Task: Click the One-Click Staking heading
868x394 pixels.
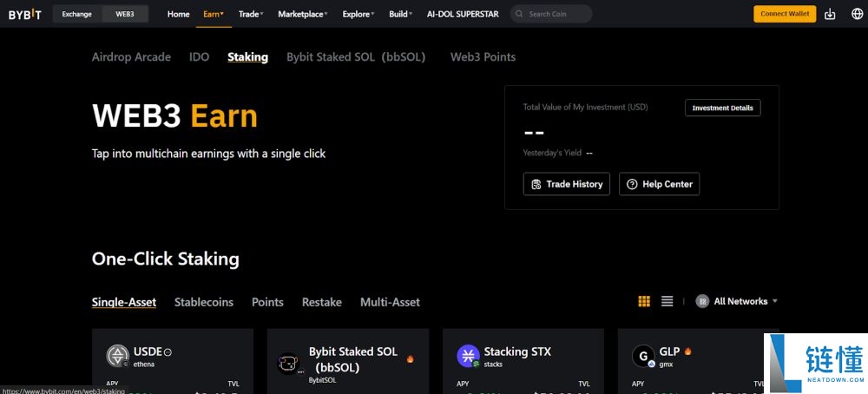Action: (x=166, y=259)
